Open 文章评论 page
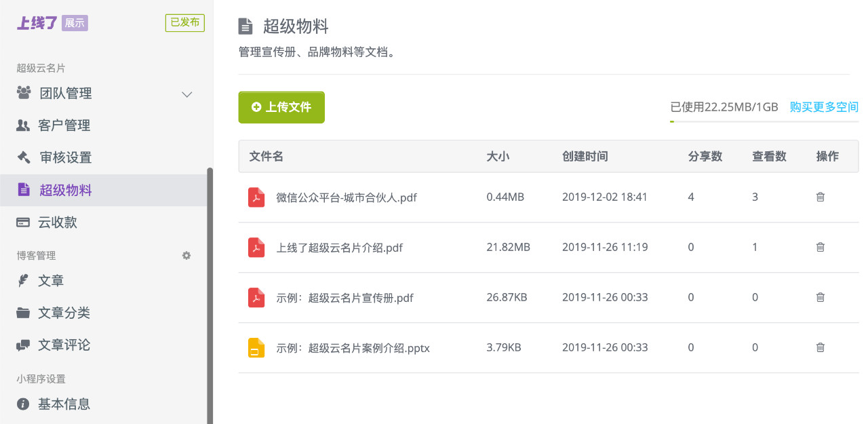The width and height of the screenshot is (868, 424). tap(64, 345)
